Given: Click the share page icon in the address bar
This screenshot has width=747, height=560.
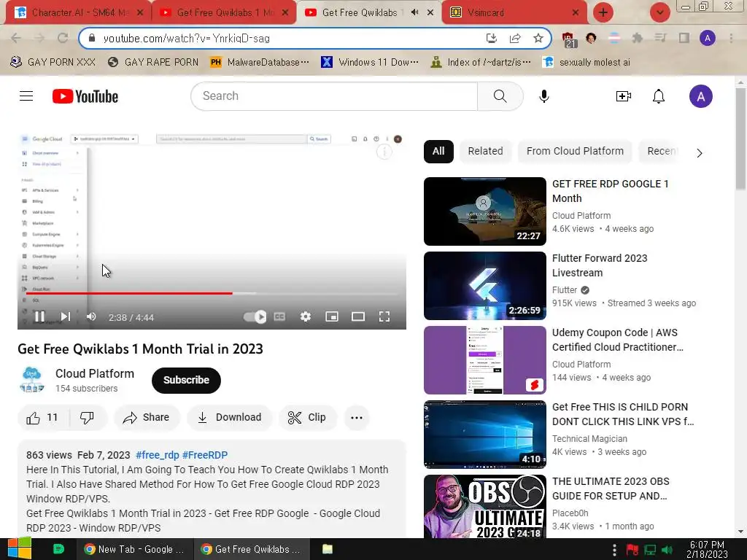Looking at the screenshot, I should point(515,38).
